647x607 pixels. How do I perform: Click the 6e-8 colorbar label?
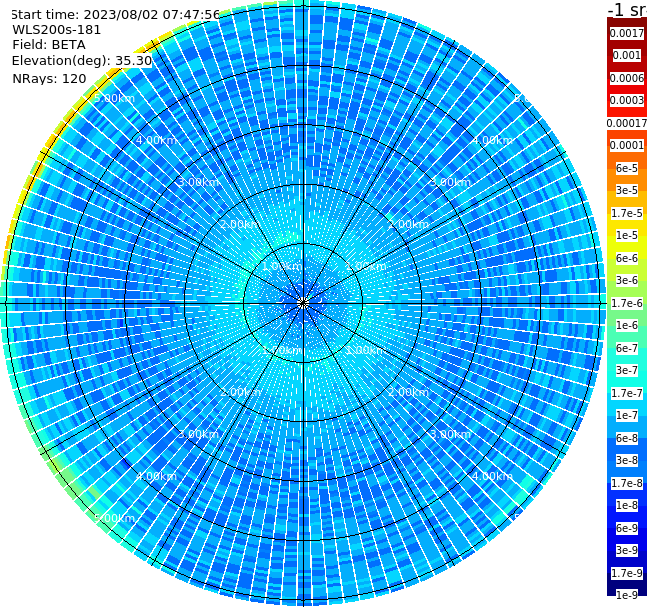point(627,438)
